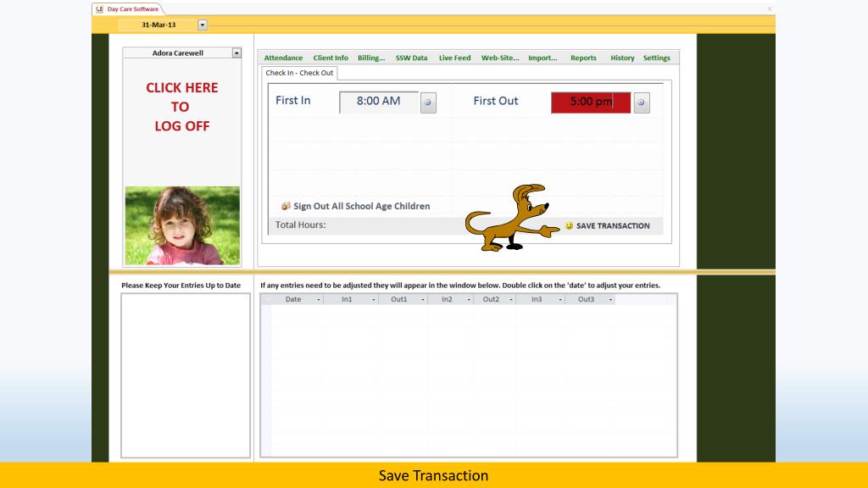Select the Adora Carewell name field
Image resolution: width=868 pixels, height=488 pixels.
178,53
